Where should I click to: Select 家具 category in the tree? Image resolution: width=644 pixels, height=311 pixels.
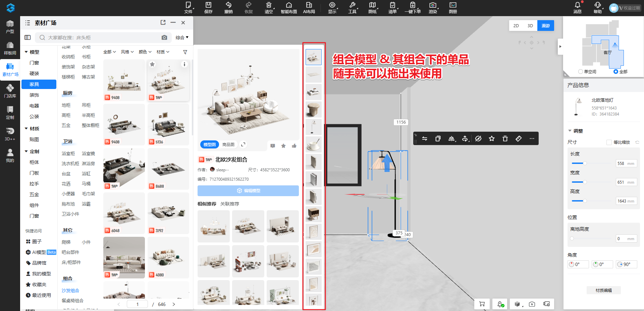click(39, 84)
